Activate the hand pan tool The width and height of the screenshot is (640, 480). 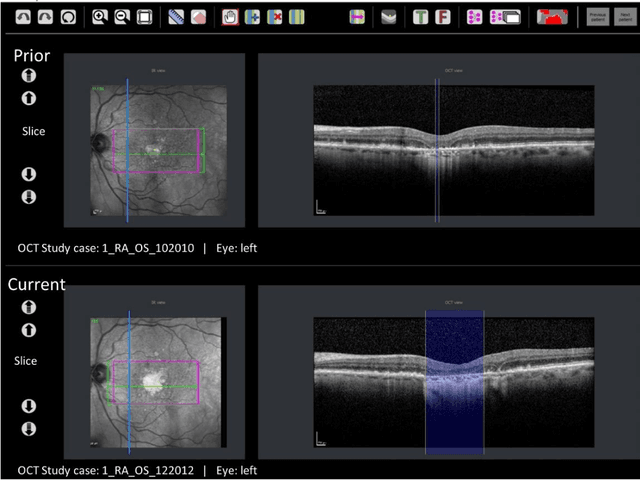tap(230, 17)
